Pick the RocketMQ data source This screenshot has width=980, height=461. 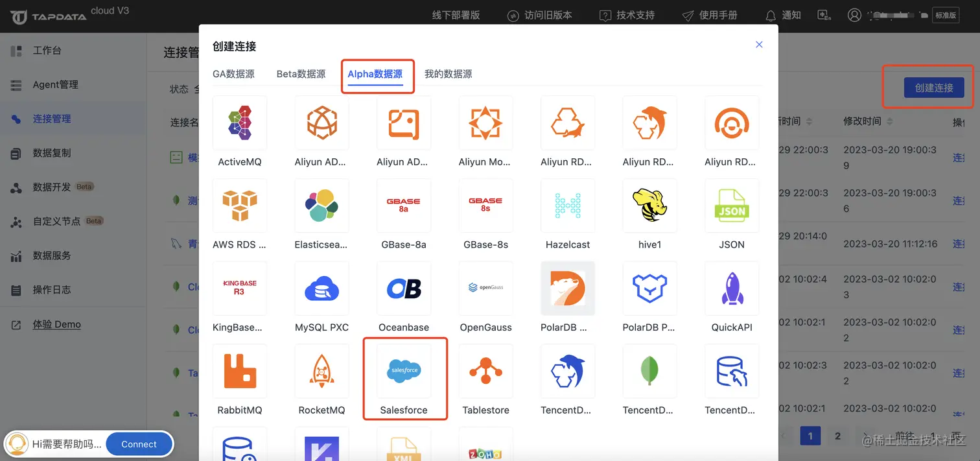[321, 372]
